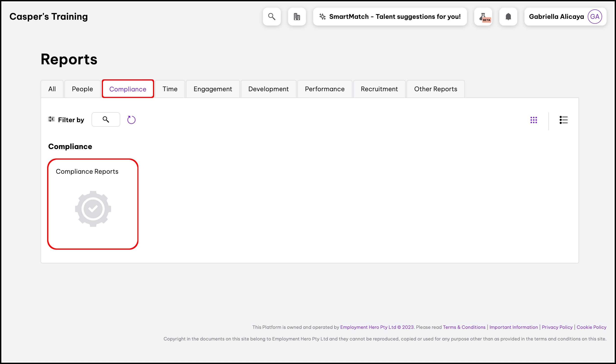Open Important Information link
The height and width of the screenshot is (364, 616).
click(513, 327)
